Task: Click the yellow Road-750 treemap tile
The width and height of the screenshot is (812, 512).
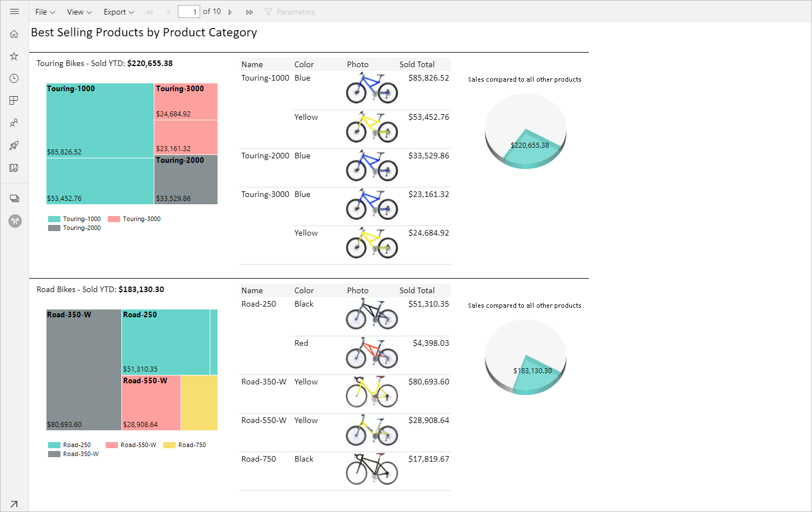Action: pos(199,403)
